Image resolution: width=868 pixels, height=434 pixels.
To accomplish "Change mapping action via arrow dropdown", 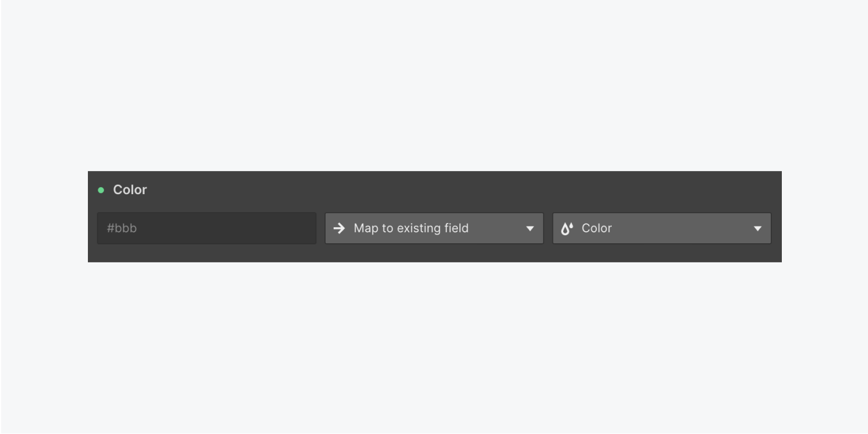I will 434,228.
